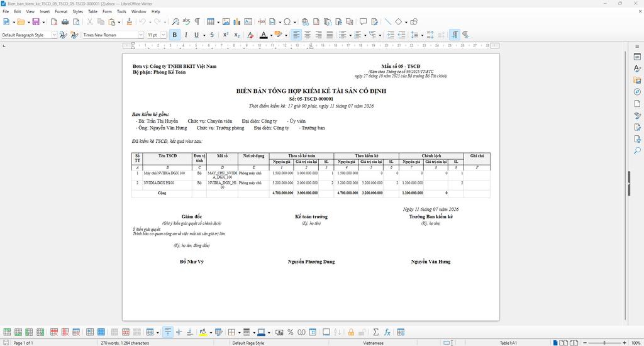Click the Merge Cells icon
Image resolution: width=644 pixels, height=346 pixels.
click(114, 332)
